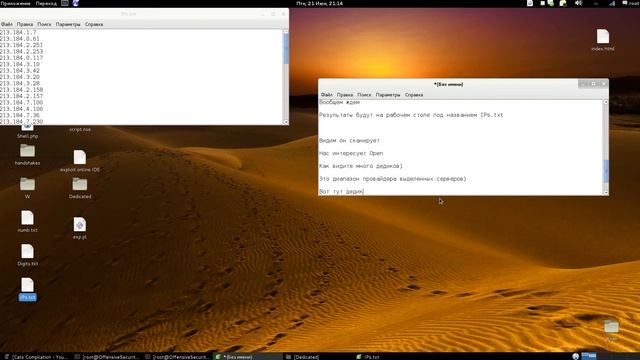Close the untitled editor window
The width and height of the screenshot is (640, 360).
tap(603, 84)
